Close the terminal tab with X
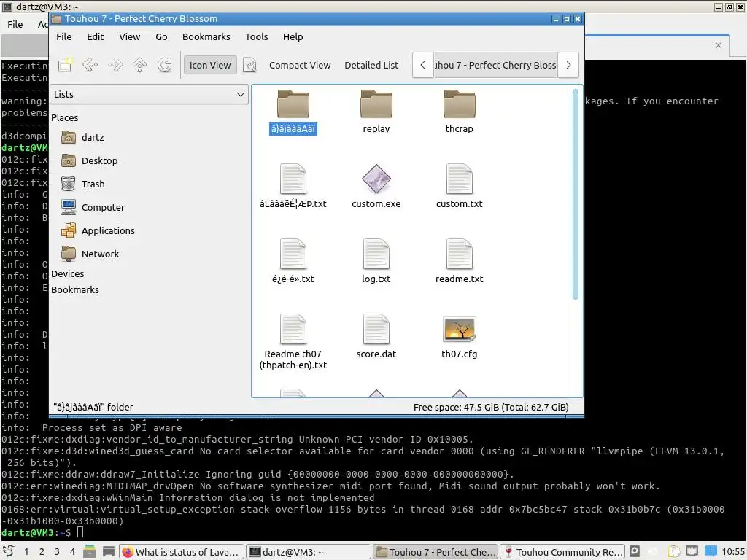Viewport: 747px width, 560px height. pyautogui.click(x=719, y=45)
